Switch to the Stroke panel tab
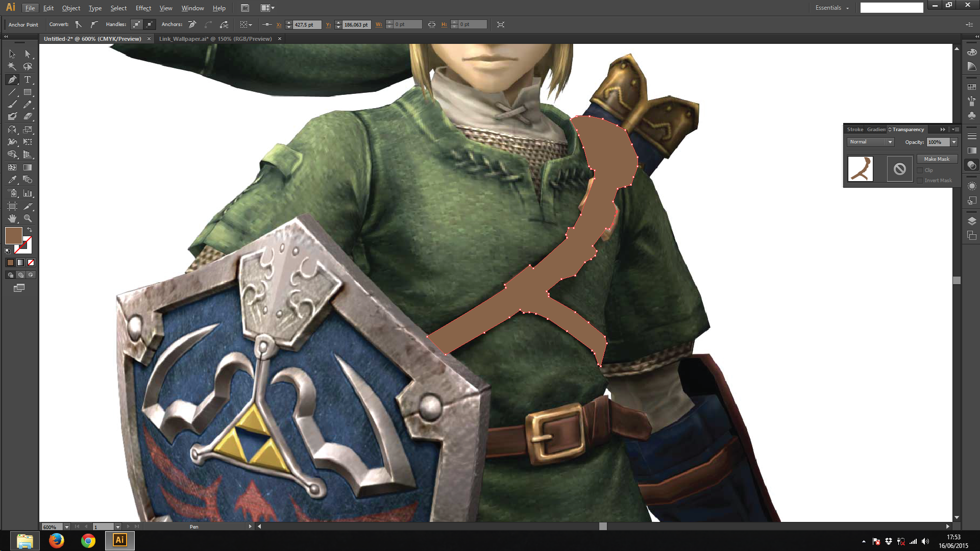The image size is (980, 551). [x=855, y=130]
